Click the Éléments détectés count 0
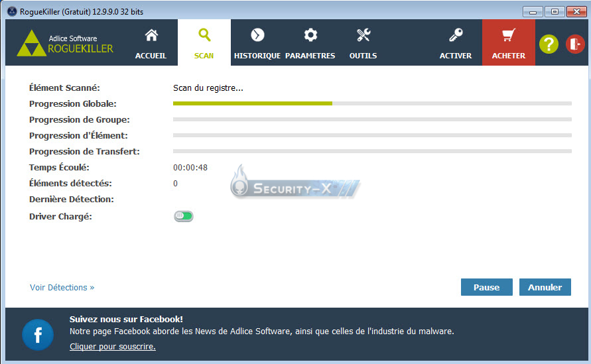This screenshot has height=364, width=591. pyautogui.click(x=175, y=184)
